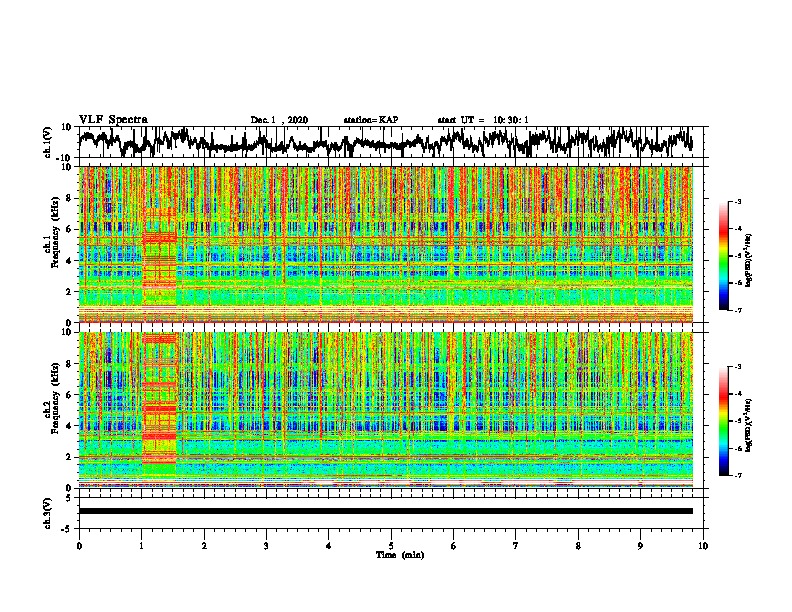Click the ch.1 spectrogram panel
Viewport: 792px width, 612px height.
tap(386, 244)
